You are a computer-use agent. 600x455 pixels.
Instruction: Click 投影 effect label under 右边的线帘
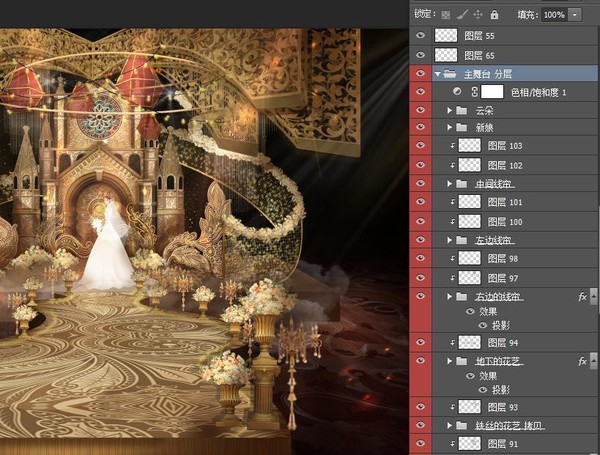point(501,325)
